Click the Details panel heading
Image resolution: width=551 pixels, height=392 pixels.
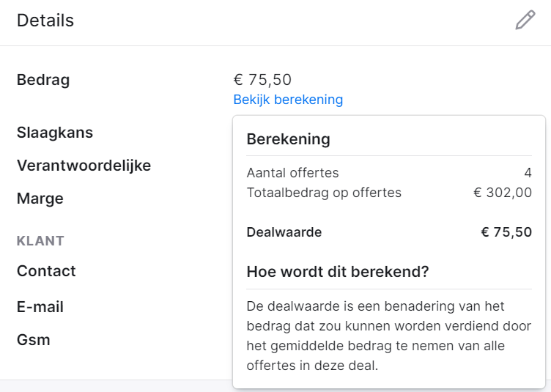45,21
